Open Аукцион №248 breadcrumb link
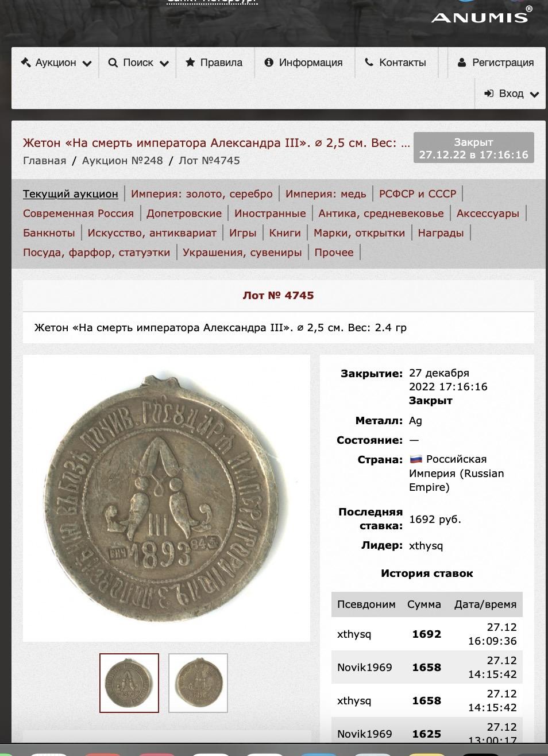Viewport: 548px width, 756px height. (122, 161)
